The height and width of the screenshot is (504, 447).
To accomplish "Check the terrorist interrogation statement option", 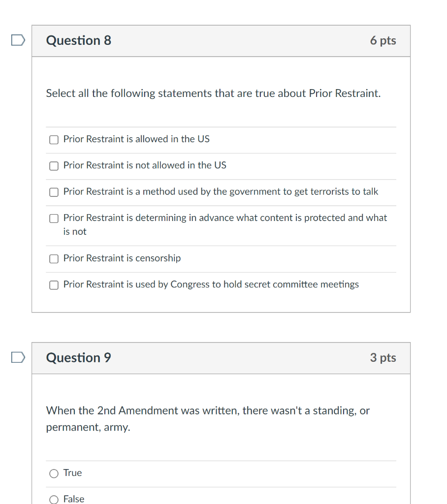I will point(54,192).
